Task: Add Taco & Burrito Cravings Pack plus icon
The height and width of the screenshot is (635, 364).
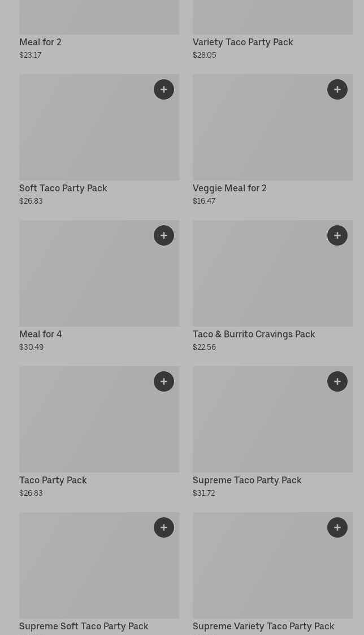Action: (337, 235)
